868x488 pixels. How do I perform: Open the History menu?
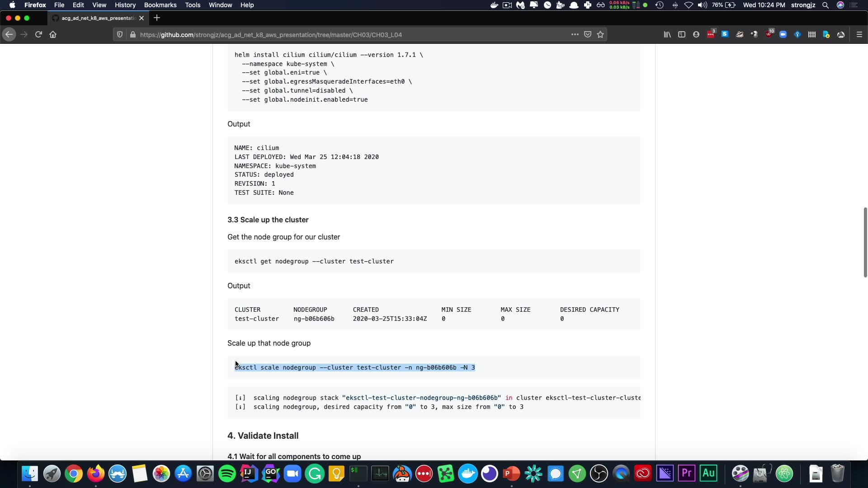tap(125, 5)
